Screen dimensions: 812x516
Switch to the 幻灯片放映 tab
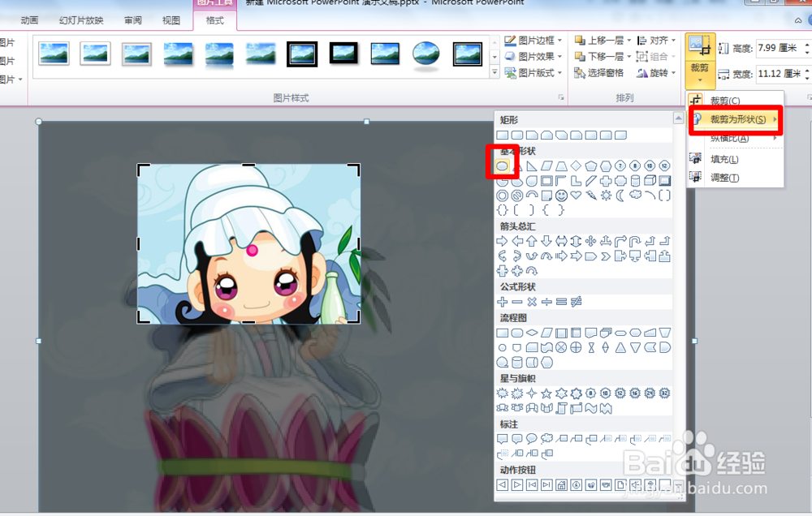(81, 20)
